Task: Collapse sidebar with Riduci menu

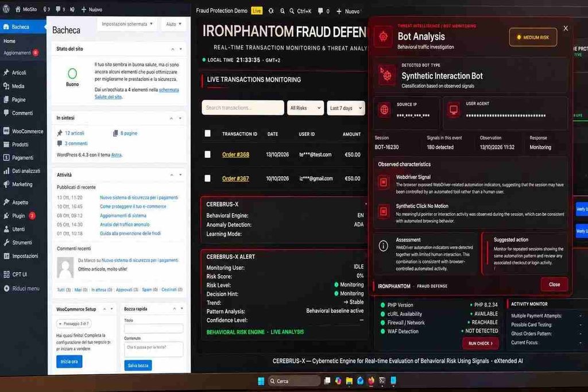Action: point(25,288)
